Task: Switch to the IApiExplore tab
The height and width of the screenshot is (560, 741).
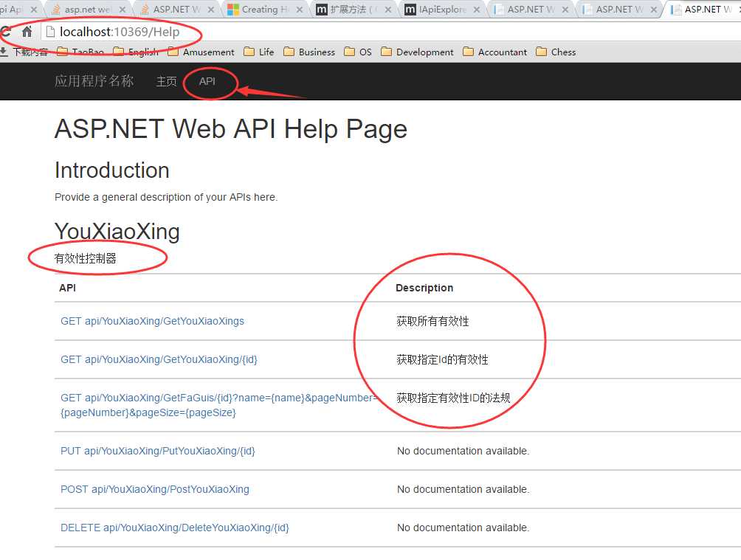Action: 442,10
